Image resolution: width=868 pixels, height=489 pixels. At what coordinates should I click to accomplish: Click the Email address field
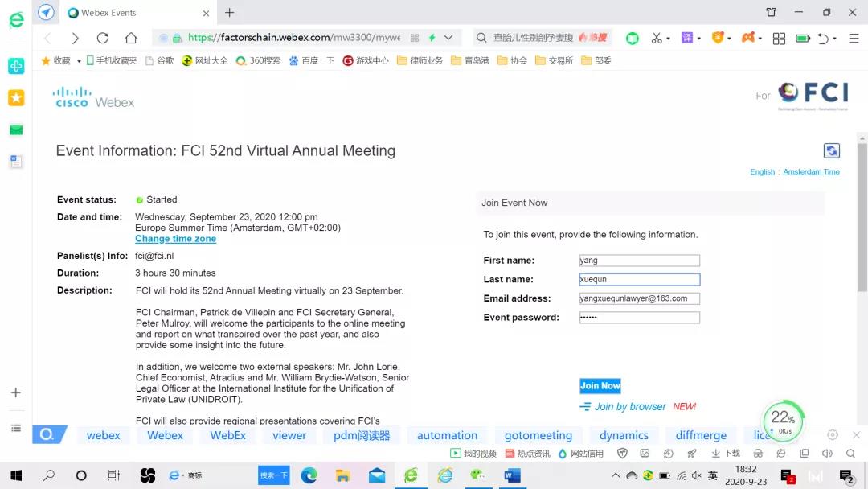(x=640, y=298)
